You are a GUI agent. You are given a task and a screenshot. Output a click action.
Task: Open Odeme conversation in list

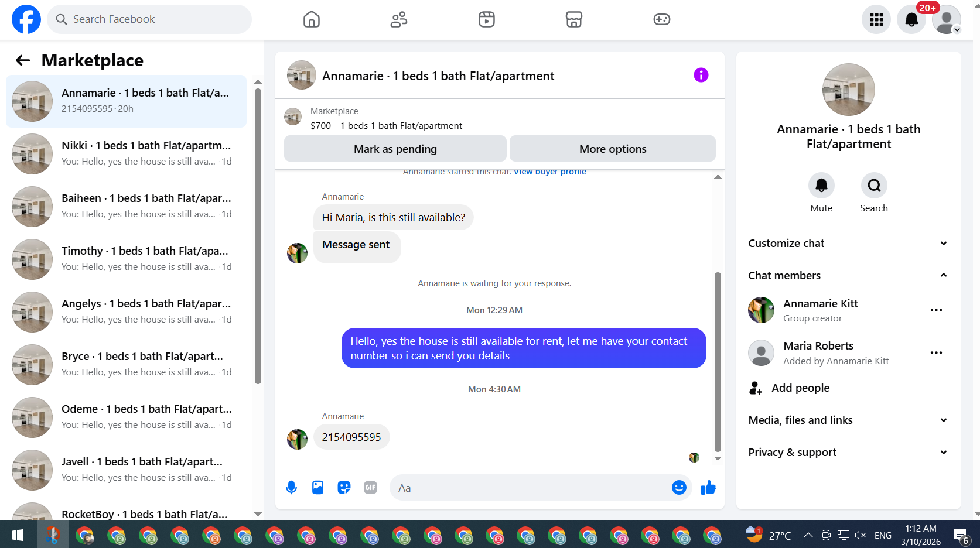pyautogui.click(x=126, y=417)
